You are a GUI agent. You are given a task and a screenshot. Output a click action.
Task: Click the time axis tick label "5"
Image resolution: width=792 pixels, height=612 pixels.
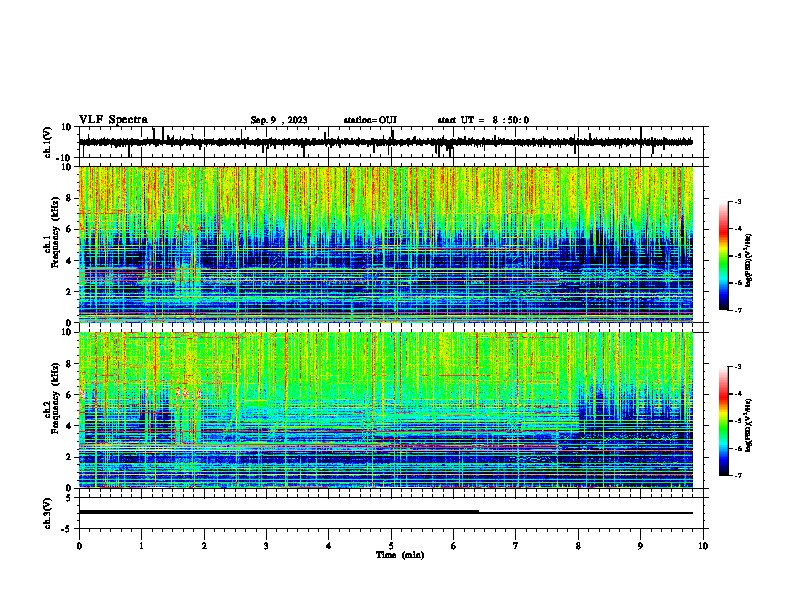(391, 546)
